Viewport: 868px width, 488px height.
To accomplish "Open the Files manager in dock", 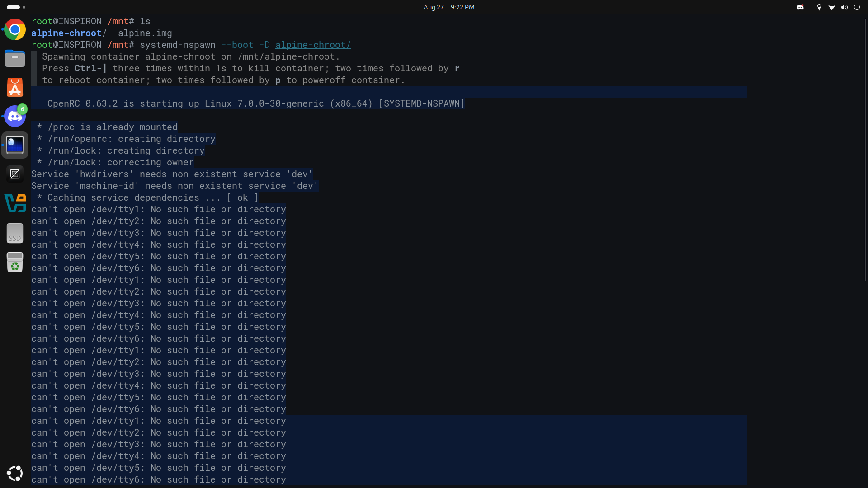I will pyautogui.click(x=15, y=59).
